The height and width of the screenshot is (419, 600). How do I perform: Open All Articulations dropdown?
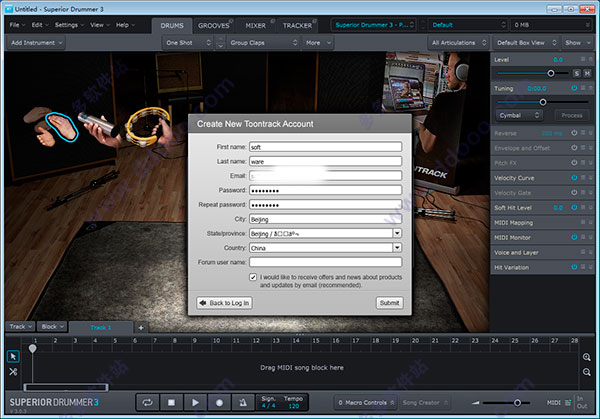tap(458, 43)
